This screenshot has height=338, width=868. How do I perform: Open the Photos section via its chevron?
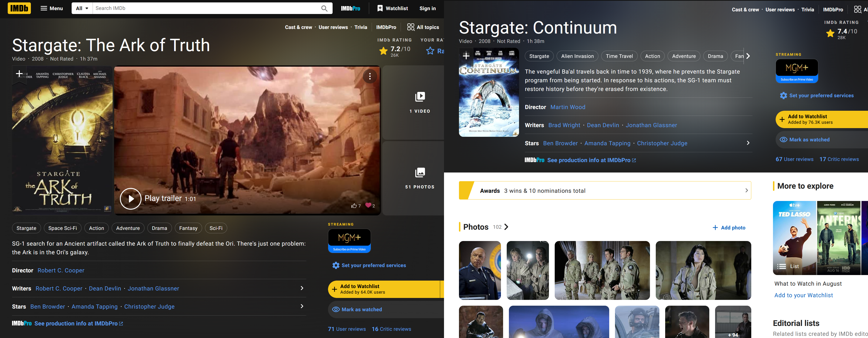506,227
